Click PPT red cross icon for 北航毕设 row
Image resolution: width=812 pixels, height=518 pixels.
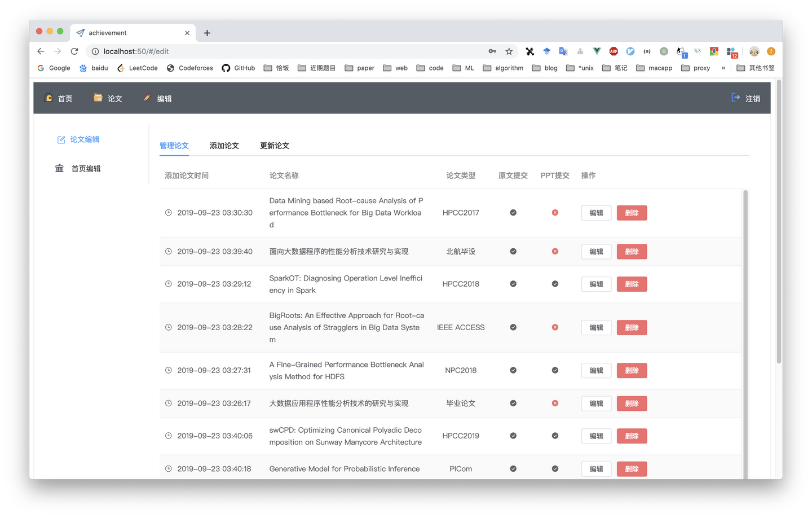click(x=555, y=252)
